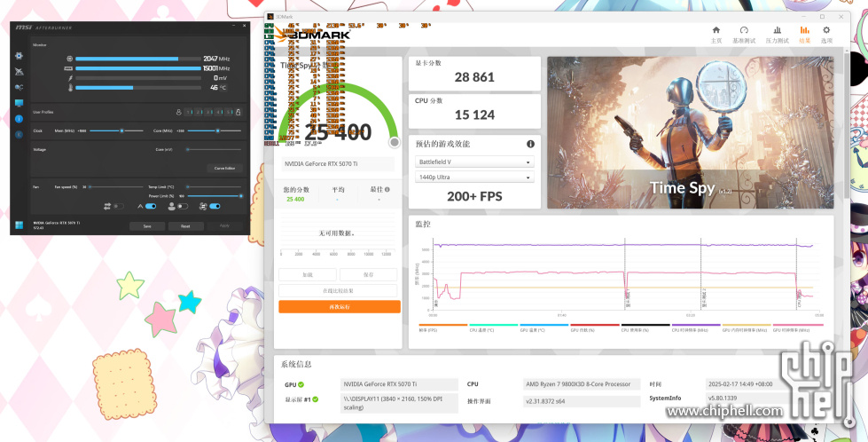Toggle the 帧率 (FPS) chart legend

click(443, 328)
